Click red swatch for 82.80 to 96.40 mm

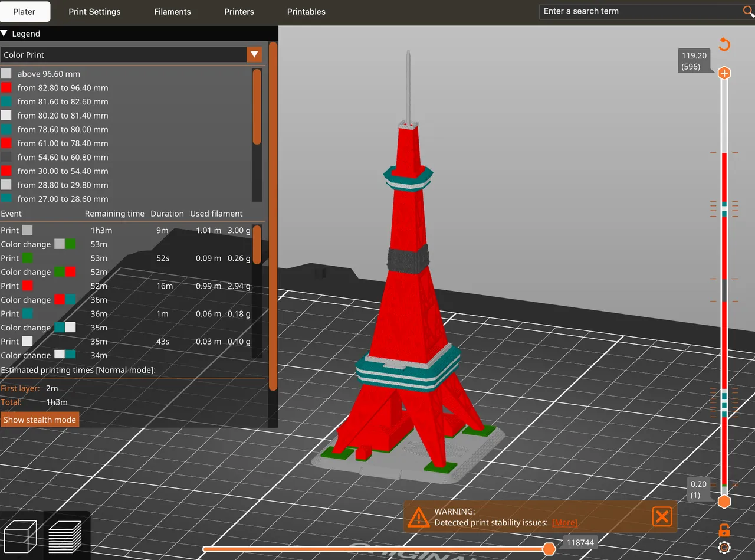click(6, 87)
